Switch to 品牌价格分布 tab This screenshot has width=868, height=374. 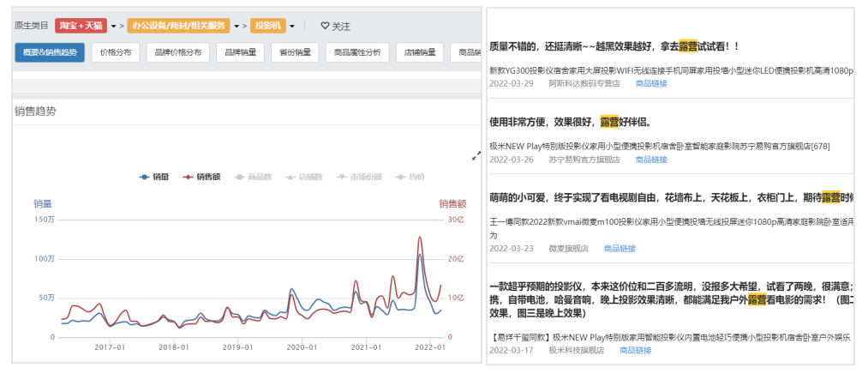177,52
